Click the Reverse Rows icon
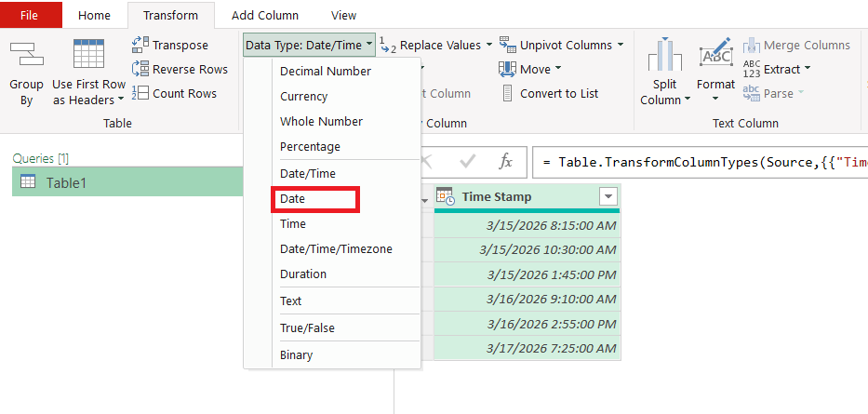 click(140, 69)
